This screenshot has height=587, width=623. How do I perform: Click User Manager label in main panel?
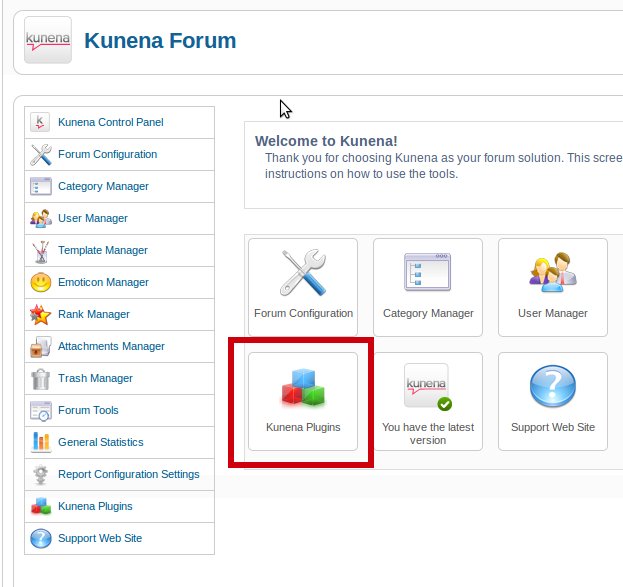553,313
